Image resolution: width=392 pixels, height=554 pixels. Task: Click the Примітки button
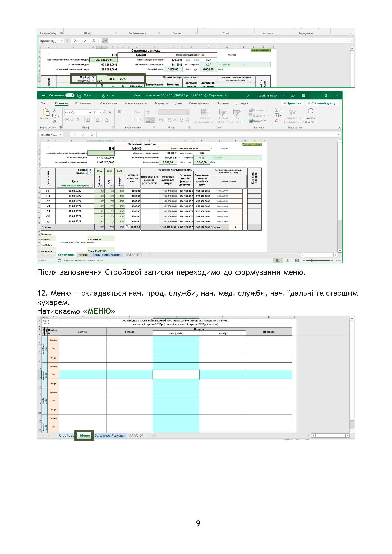tap(292, 103)
